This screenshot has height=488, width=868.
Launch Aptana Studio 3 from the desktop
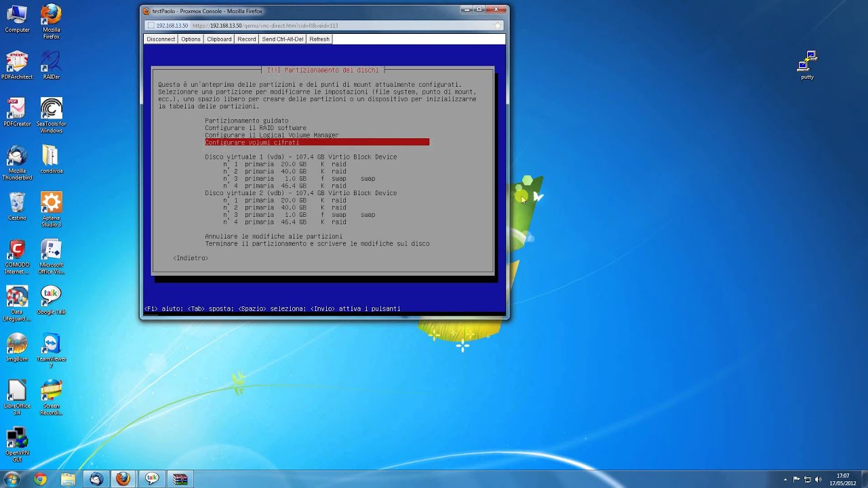coord(52,209)
